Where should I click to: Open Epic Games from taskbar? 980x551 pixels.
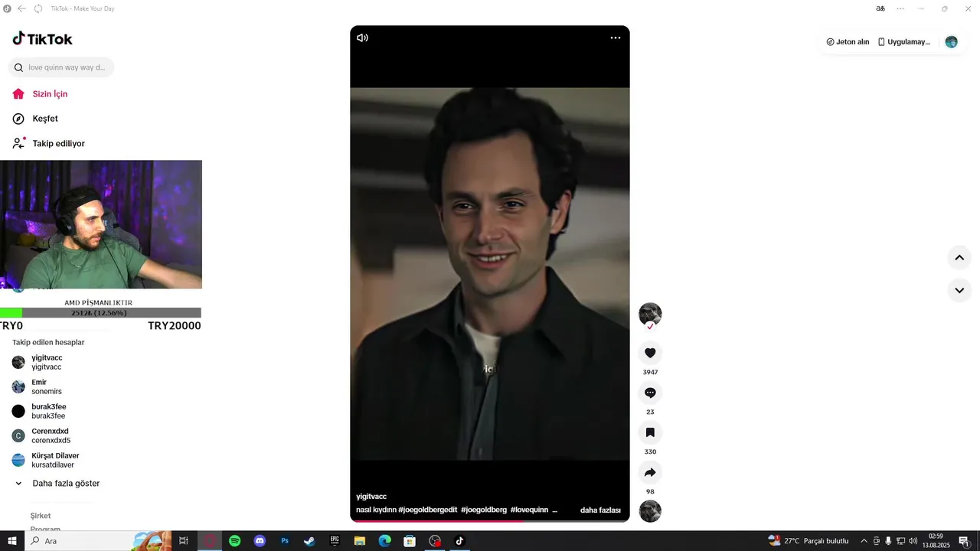pos(335,541)
